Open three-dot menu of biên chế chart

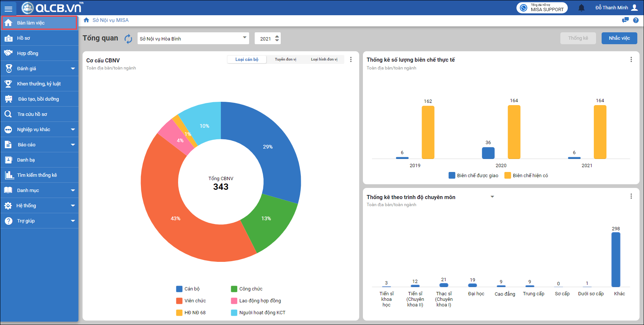(x=631, y=59)
